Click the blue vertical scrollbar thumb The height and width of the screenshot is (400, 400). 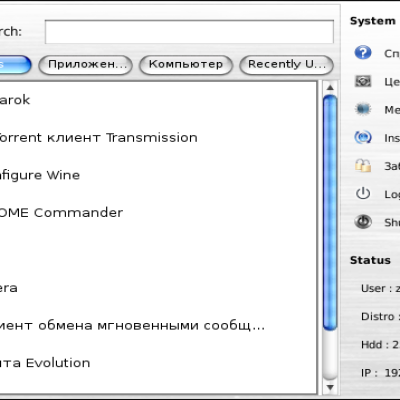(x=330, y=213)
